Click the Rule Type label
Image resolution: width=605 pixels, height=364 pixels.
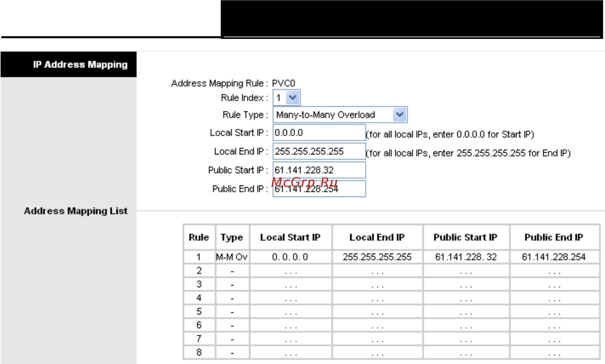tap(245, 115)
